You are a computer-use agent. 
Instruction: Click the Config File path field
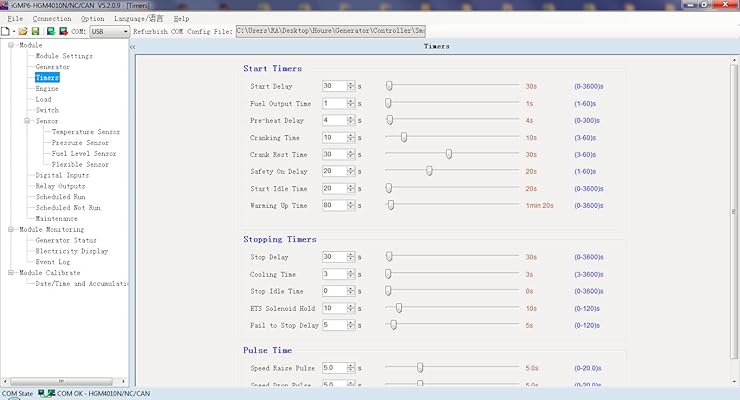pyautogui.click(x=330, y=31)
